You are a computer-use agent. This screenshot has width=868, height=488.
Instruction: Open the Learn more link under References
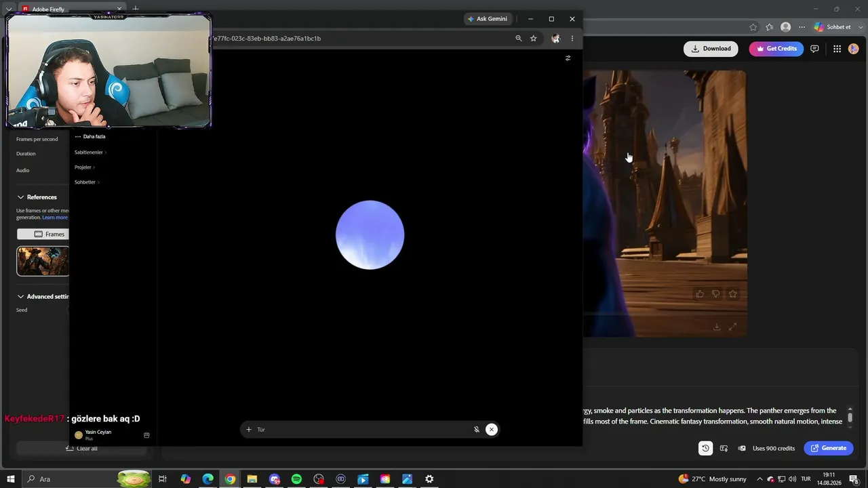pyautogui.click(x=55, y=218)
